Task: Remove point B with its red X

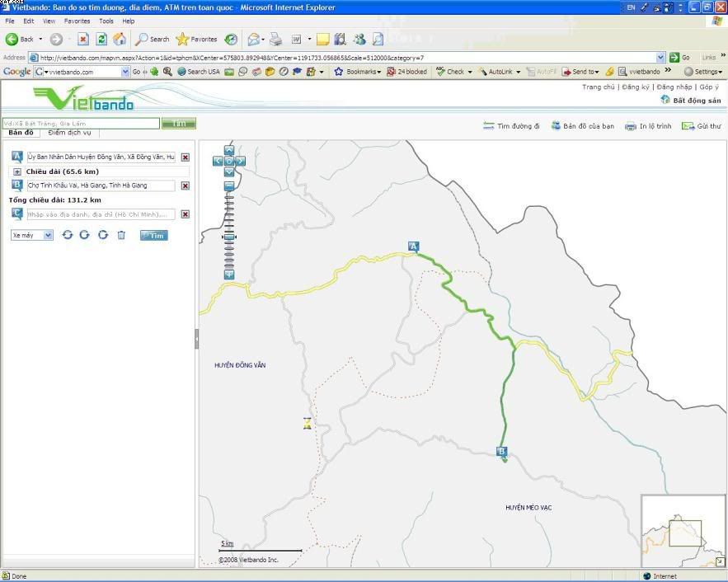Action: [186, 185]
